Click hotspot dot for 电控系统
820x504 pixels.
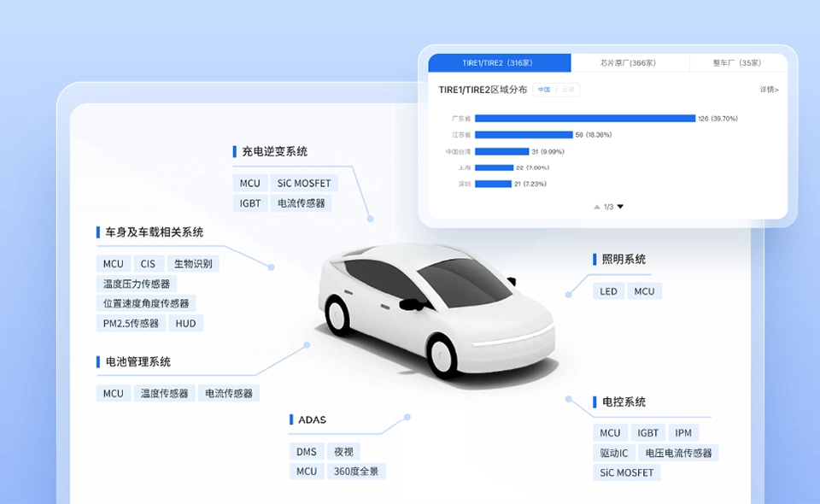click(569, 398)
